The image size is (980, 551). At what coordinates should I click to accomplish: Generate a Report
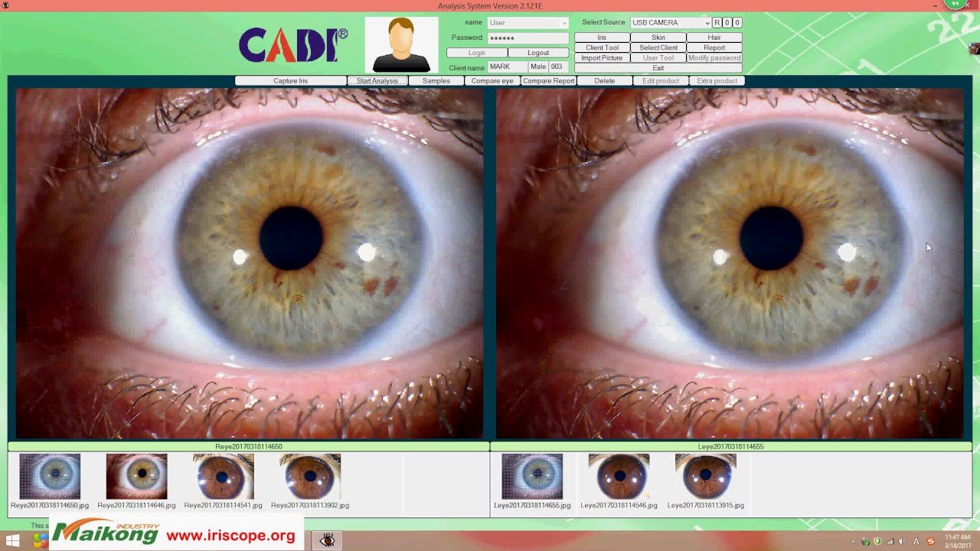[x=714, y=47]
